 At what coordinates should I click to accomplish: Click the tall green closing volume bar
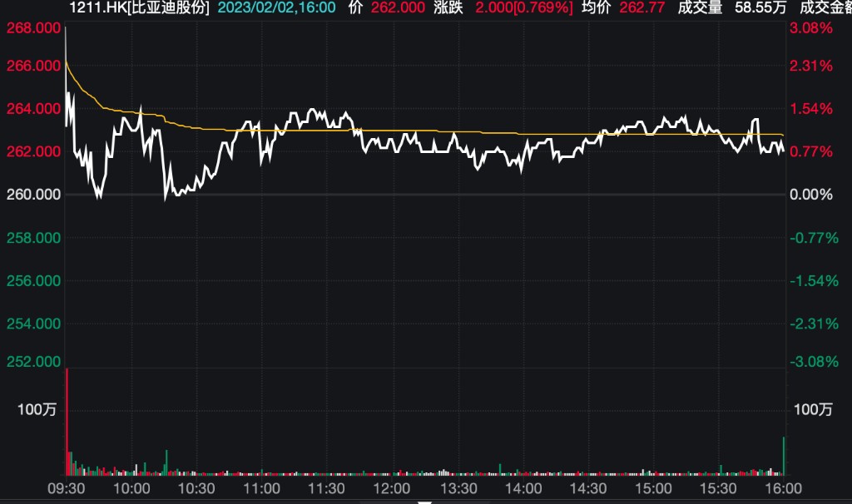point(784,456)
